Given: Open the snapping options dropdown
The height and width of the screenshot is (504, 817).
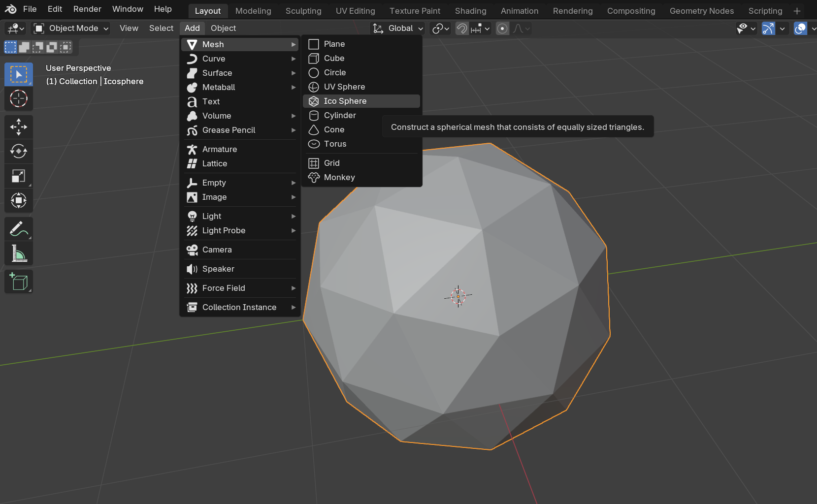Looking at the screenshot, I should pos(480,29).
